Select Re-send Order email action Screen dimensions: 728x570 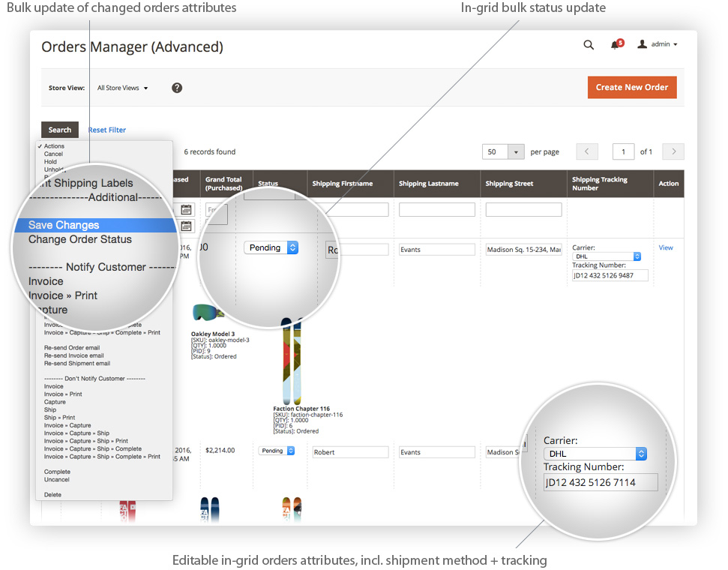72,347
